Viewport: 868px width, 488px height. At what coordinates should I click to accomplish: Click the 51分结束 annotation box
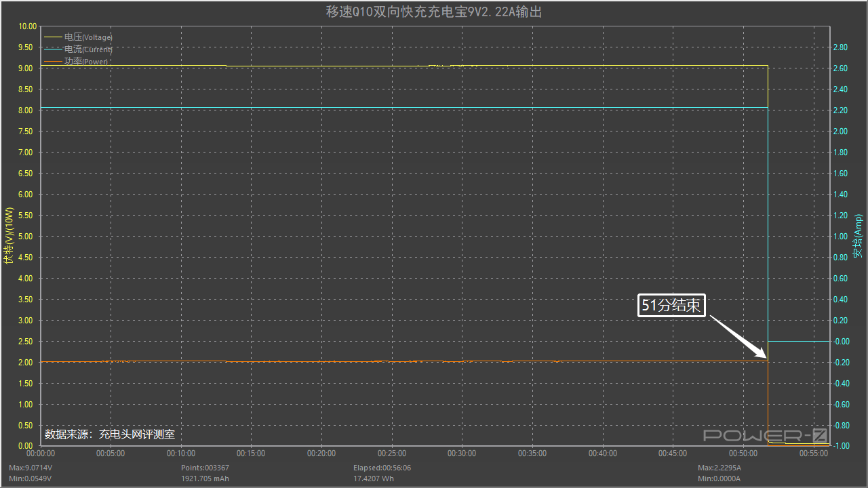[x=671, y=306]
